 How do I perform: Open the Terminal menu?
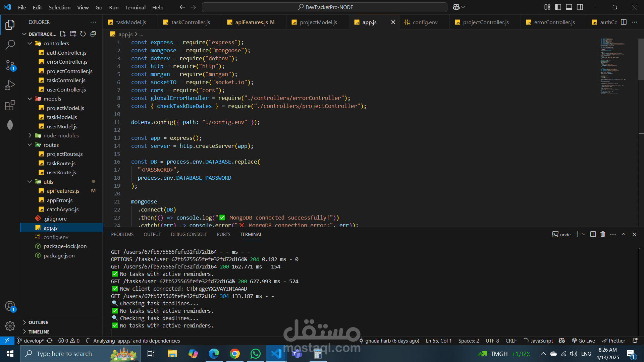[x=135, y=7]
